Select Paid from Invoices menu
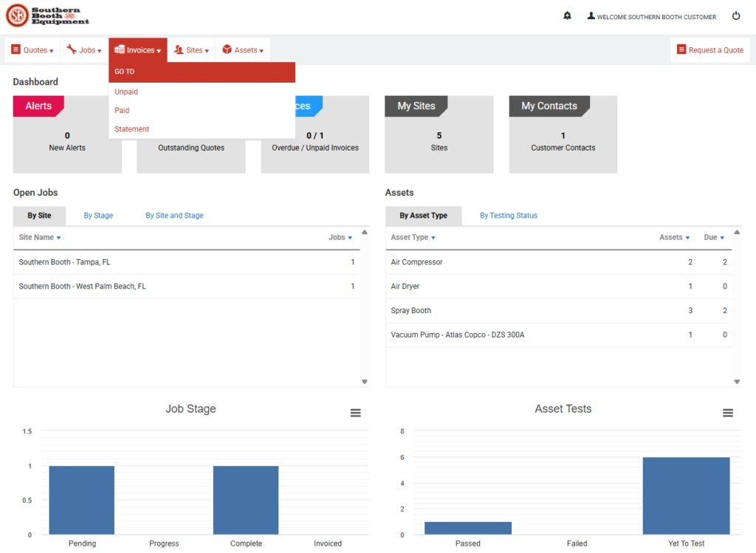 (122, 111)
